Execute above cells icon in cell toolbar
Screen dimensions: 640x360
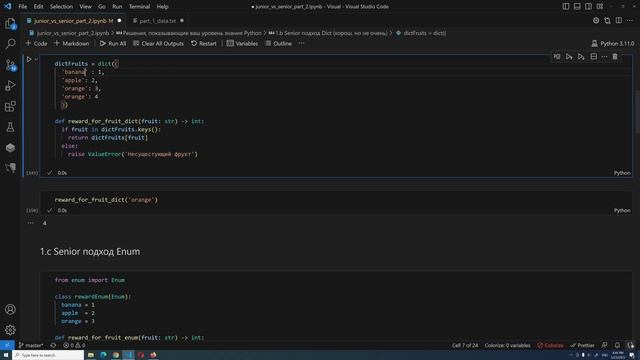569,57
